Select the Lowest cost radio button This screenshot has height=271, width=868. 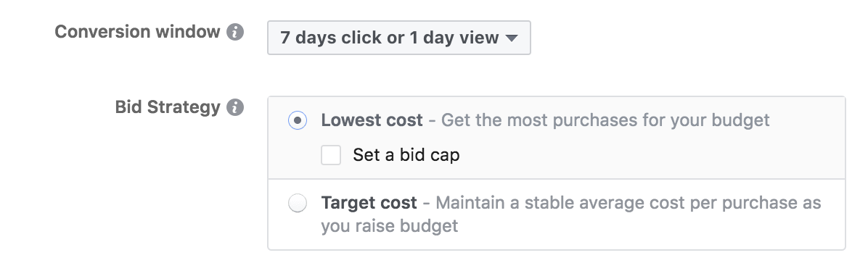[298, 120]
